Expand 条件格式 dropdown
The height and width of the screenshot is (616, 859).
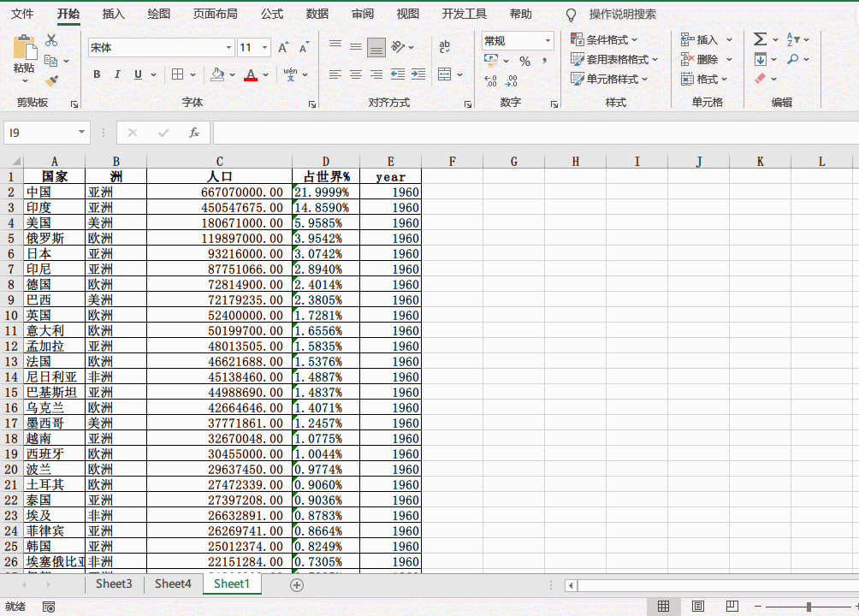pyautogui.click(x=634, y=39)
